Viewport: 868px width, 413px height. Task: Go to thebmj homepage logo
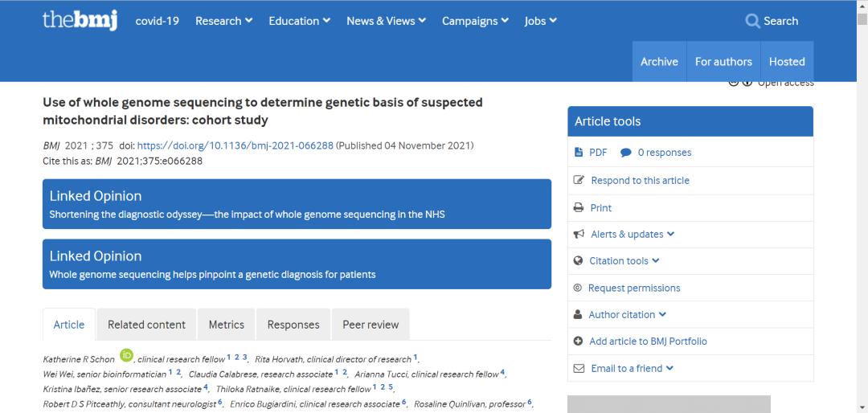point(80,20)
